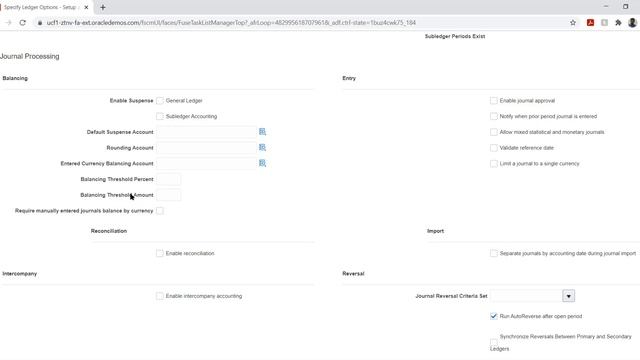Click the Reconciliation section label
The height and width of the screenshot is (360, 640).
[109, 231]
